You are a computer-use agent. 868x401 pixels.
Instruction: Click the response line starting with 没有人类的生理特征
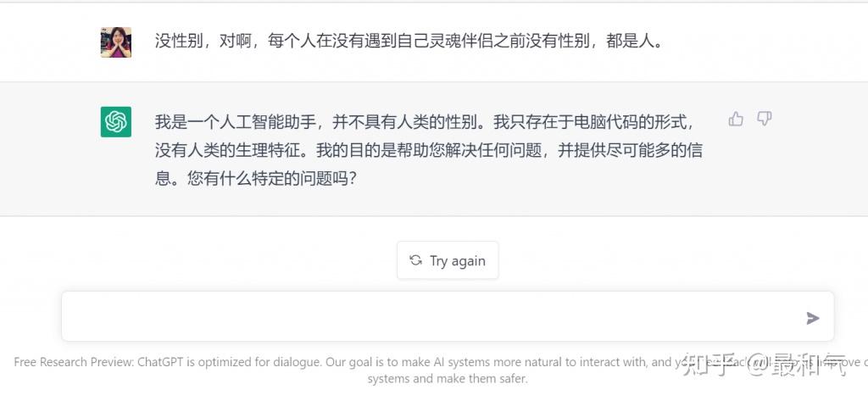click(428, 151)
